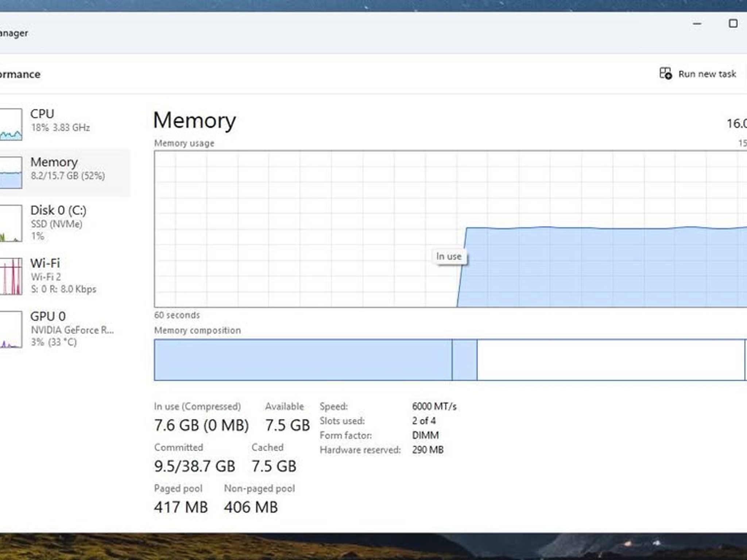Click the Run new task label
This screenshot has height=560, width=747.
tap(707, 74)
